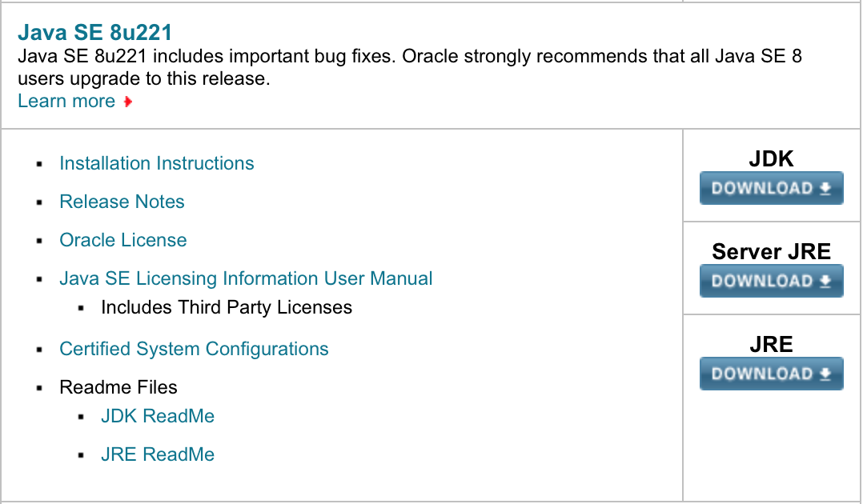Image resolution: width=863 pixels, height=504 pixels.
Task: View Certified System Configurations
Action: [x=194, y=350]
